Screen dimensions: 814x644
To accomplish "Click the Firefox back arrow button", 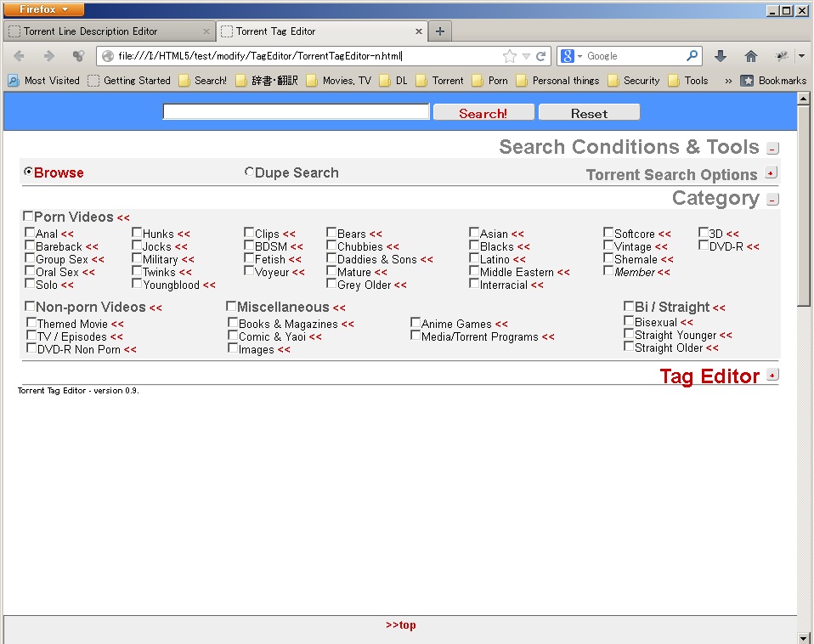I will (x=19, y=56).
